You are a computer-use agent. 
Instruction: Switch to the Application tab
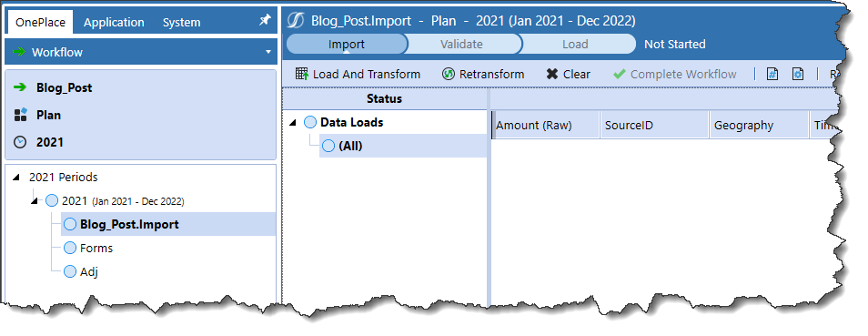click(114, 22)
